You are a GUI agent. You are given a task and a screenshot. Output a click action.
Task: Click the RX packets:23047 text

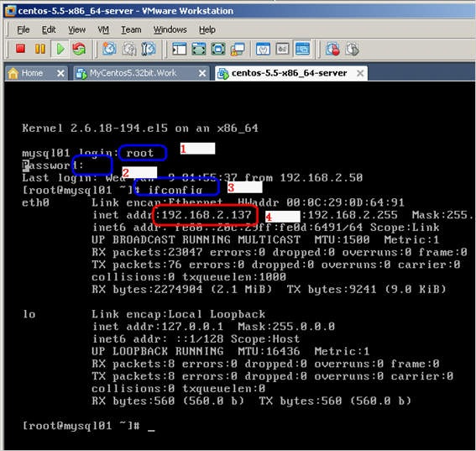(147, 252)
